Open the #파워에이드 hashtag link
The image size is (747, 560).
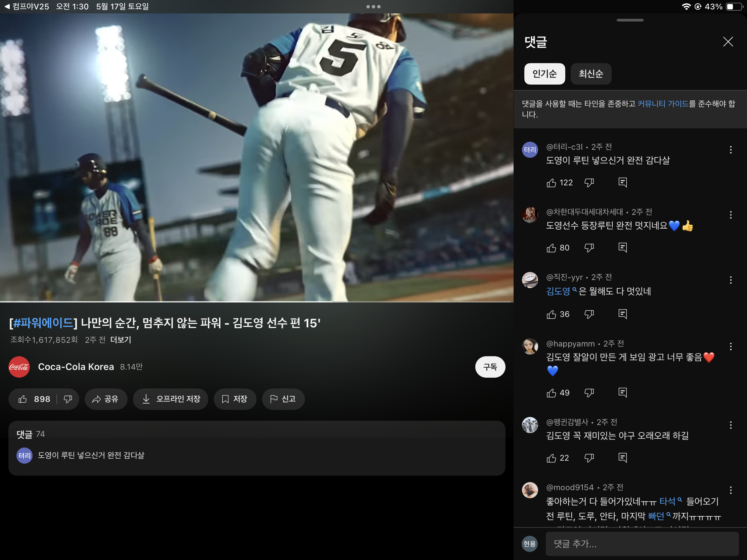(43, 323)
